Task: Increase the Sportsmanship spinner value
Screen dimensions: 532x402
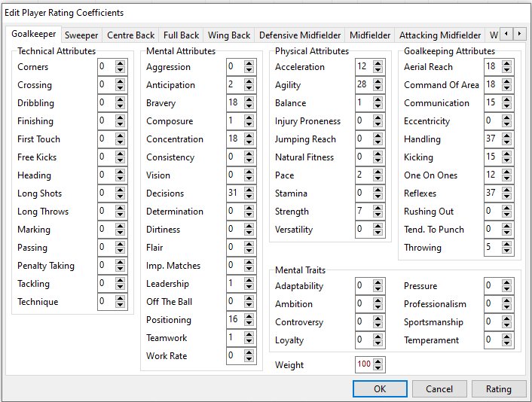Action: [506, 318]
